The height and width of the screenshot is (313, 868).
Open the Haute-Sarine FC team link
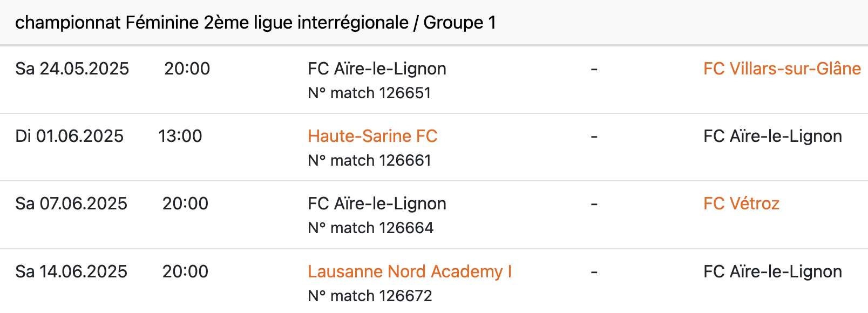tap(372, 136)
